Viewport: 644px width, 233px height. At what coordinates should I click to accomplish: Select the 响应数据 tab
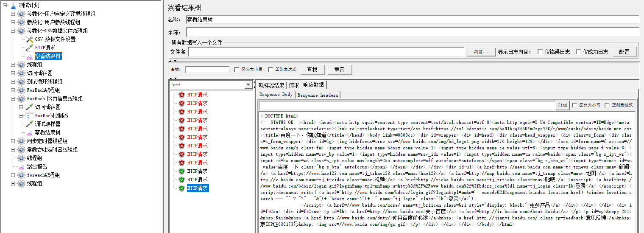(313, 85)
